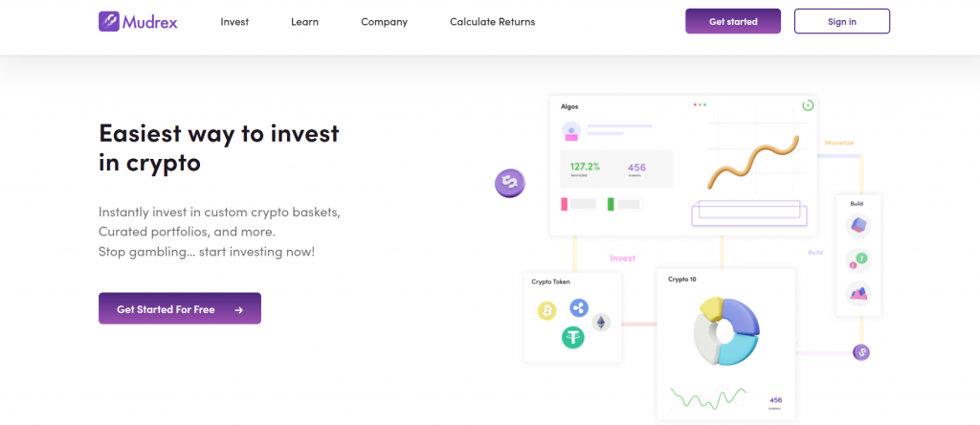Image resolution: width=980 pixels, height=425 pixels.
Task: Open the Invest menu
Action: (x=234, y=22)
